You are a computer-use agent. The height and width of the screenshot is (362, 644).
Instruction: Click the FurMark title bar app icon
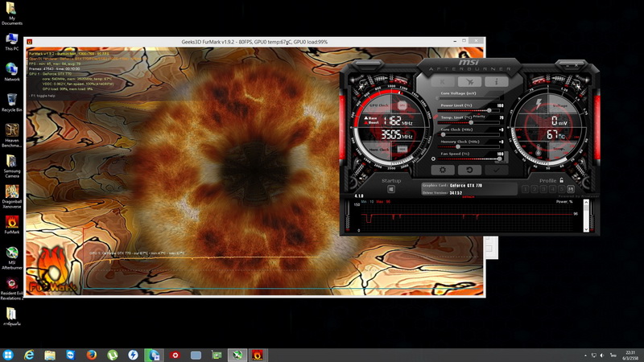30,42
